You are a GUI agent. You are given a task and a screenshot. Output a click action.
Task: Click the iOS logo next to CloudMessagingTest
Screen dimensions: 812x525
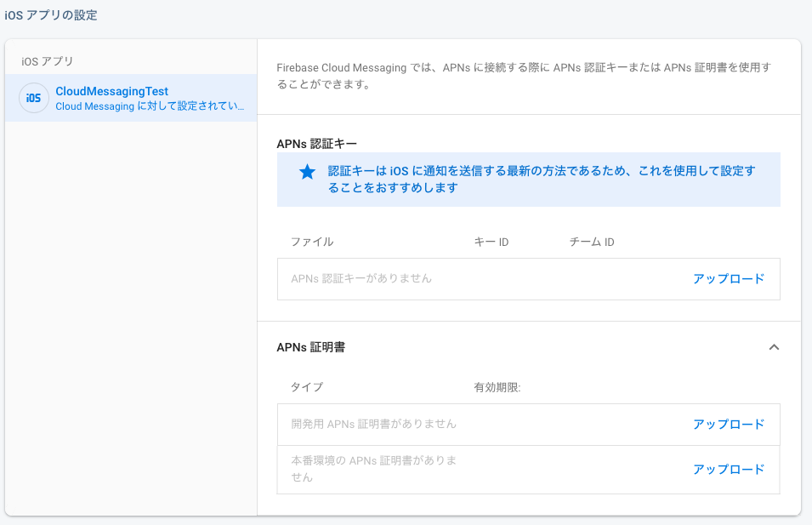click(x=33, y=98)
